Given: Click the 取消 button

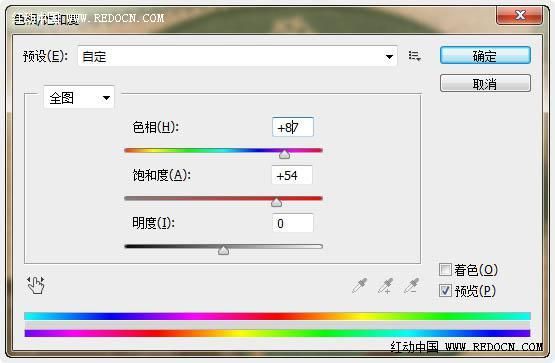Looking at the screenshot, I should click(485, 83).
